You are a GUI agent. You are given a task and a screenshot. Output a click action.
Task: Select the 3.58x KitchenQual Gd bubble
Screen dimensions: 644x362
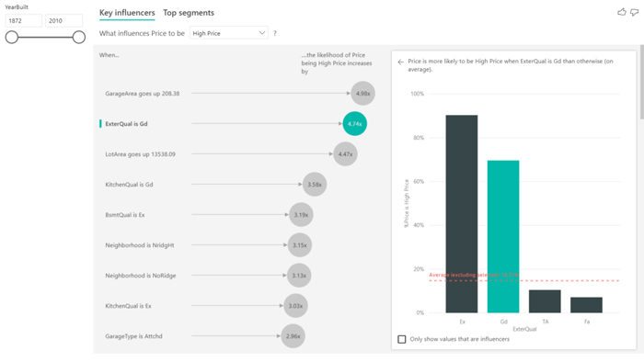pyautogui.click(x=315, y=185)
